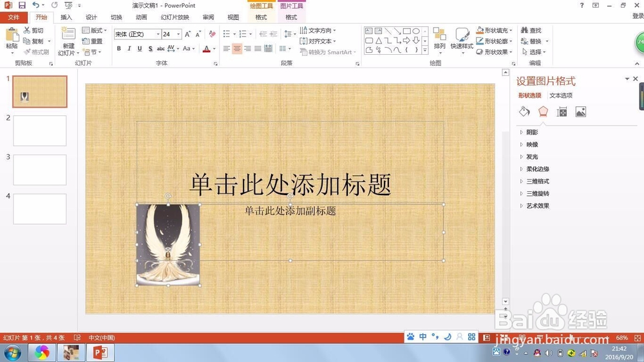This screenshot has width=644, height=362.
Task: Click 查找 to find text
Action: click(x=531, y=30)
